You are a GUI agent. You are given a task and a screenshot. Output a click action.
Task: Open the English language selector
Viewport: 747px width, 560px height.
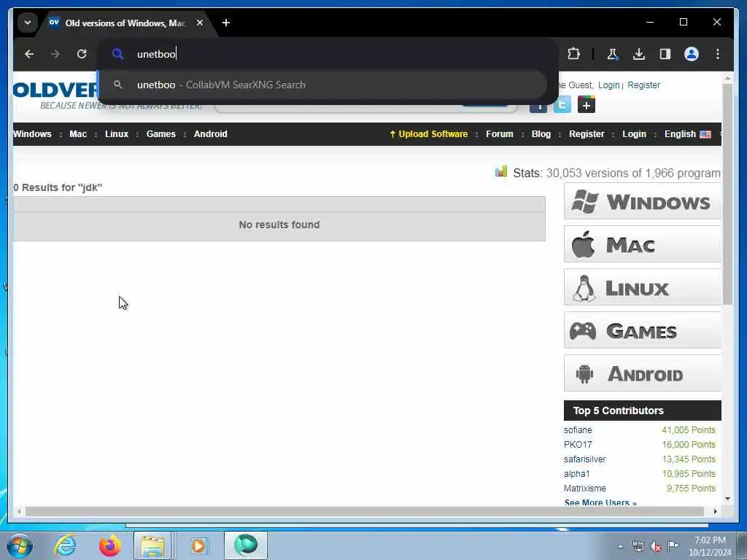tap(687, 134)
